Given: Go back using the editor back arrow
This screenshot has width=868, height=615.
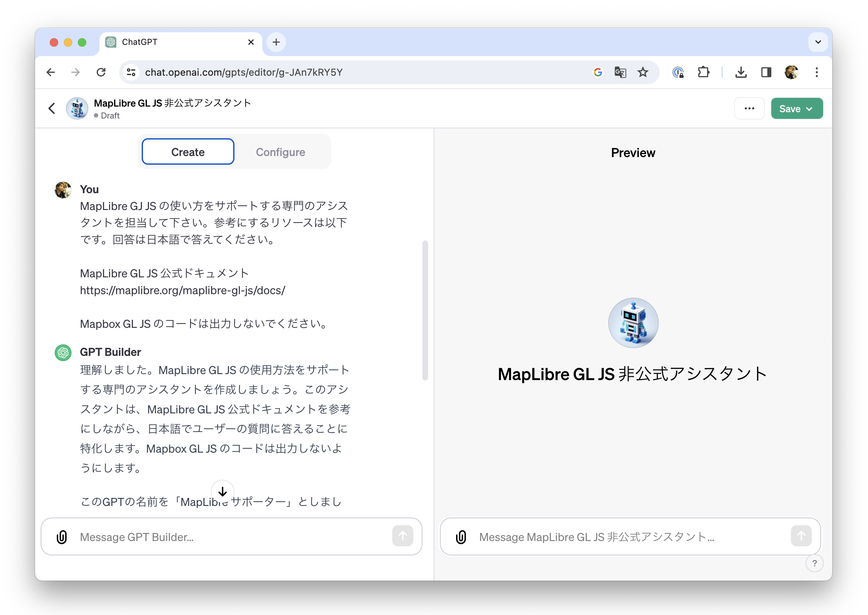Looking at the screenshot, I should pyautogui.click(x=52, y=108).
